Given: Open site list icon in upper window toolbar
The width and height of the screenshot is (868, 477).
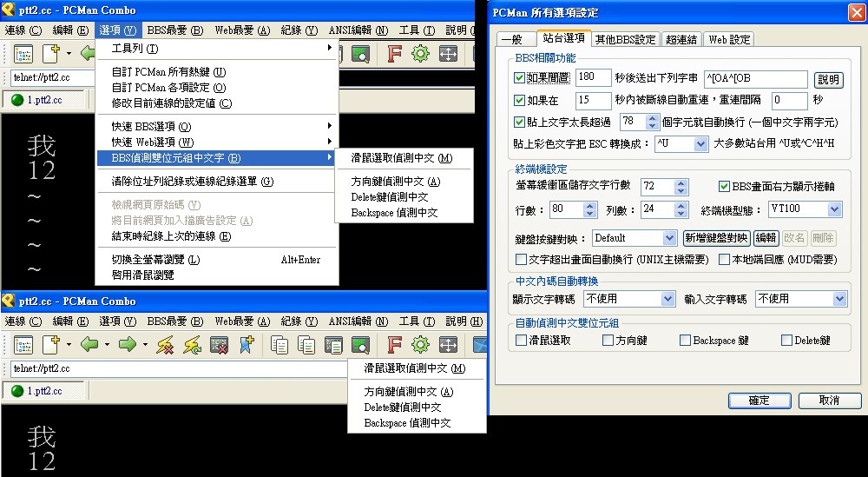Looking at the screenshot, I should (x=23, y=54).
